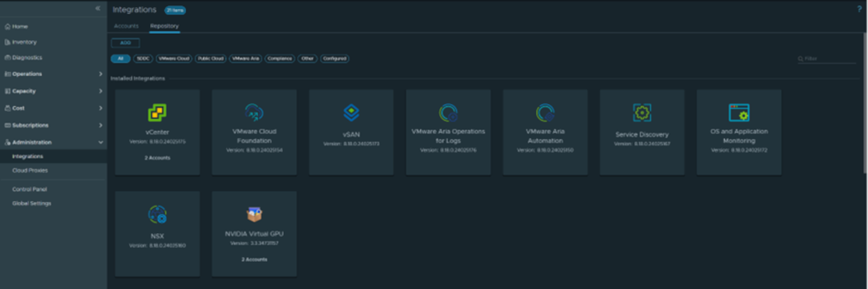The image size is (868, 289).
Task: Click the NVIDIA Virtual GPU box icon
Action: 254,214
